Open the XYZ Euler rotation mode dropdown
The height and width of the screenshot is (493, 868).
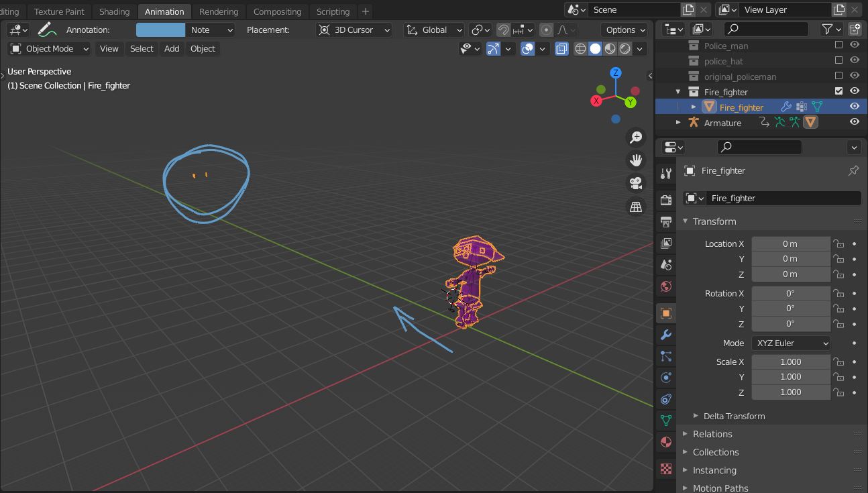coord(791,343)
